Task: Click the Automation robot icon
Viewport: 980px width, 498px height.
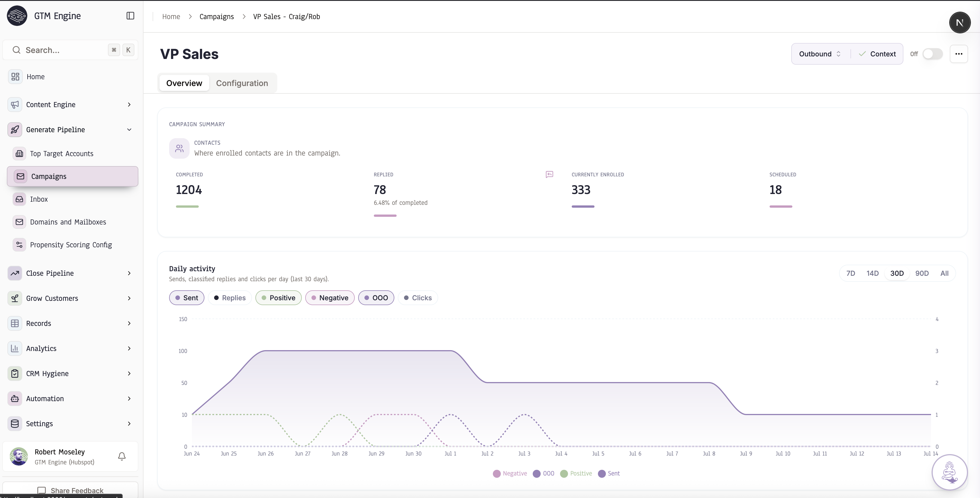Action: [x=15, y=399]
